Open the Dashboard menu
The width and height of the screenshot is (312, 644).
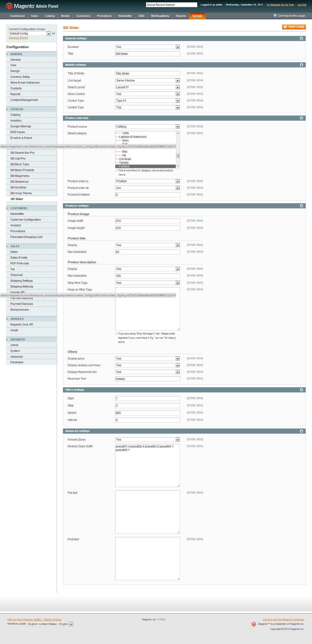[17, 16]
